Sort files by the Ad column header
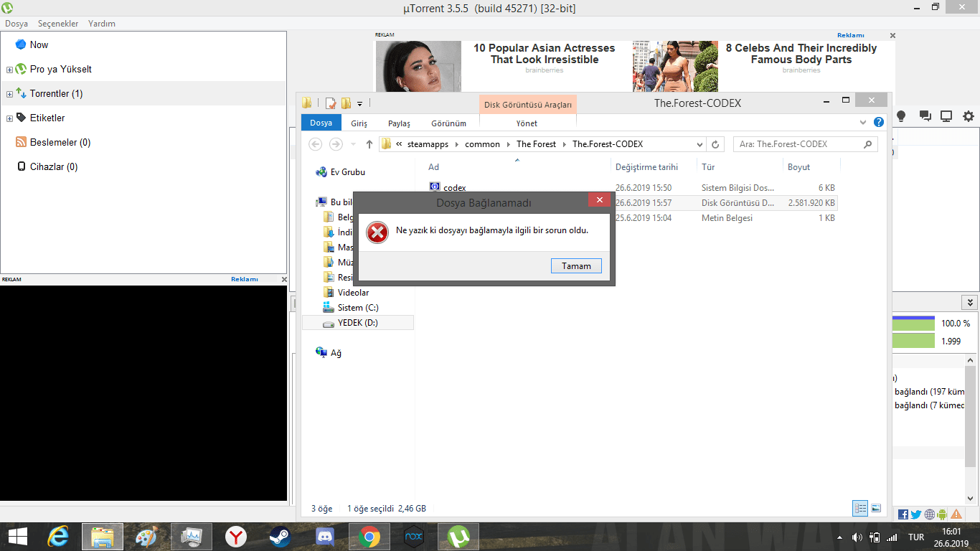980x551 pixels. [x=433, y=167]
